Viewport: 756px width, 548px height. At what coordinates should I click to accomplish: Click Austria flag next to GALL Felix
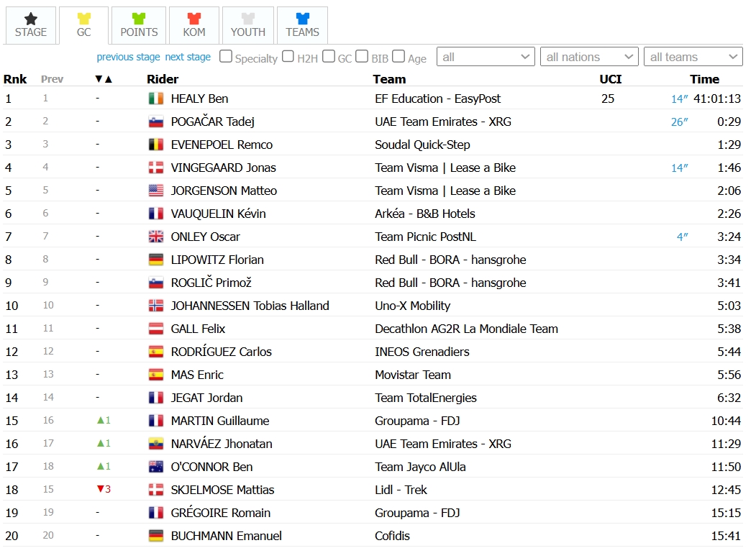point(156,329)
